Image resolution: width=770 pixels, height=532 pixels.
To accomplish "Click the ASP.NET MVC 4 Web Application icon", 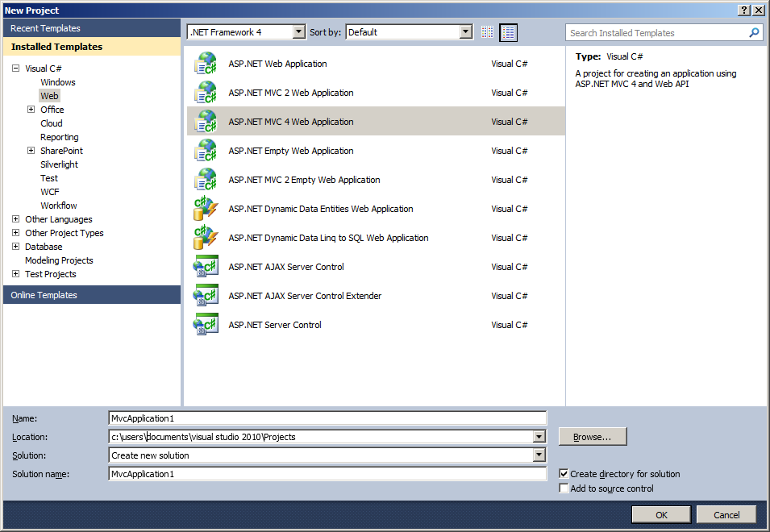I will [206, 122].
